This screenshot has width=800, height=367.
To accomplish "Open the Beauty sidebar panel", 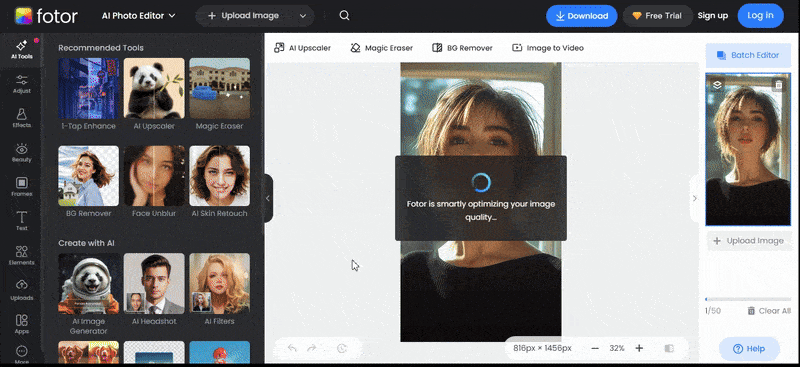I will [21, 153].
